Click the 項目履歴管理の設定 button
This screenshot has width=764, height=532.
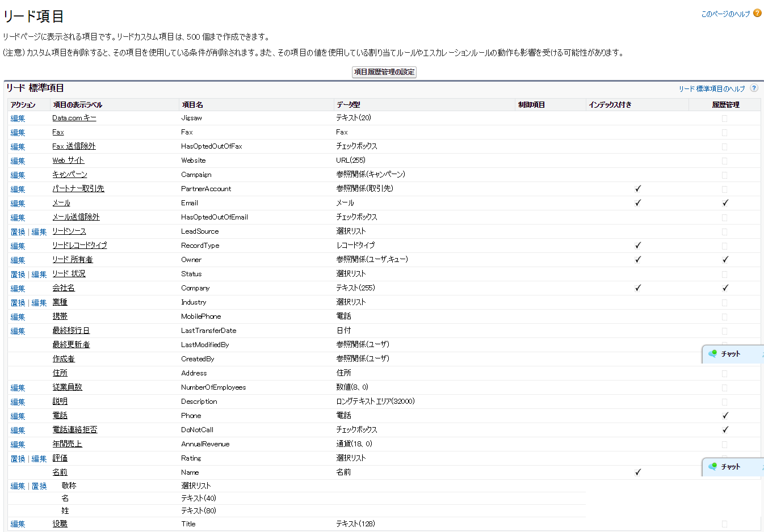384,72
